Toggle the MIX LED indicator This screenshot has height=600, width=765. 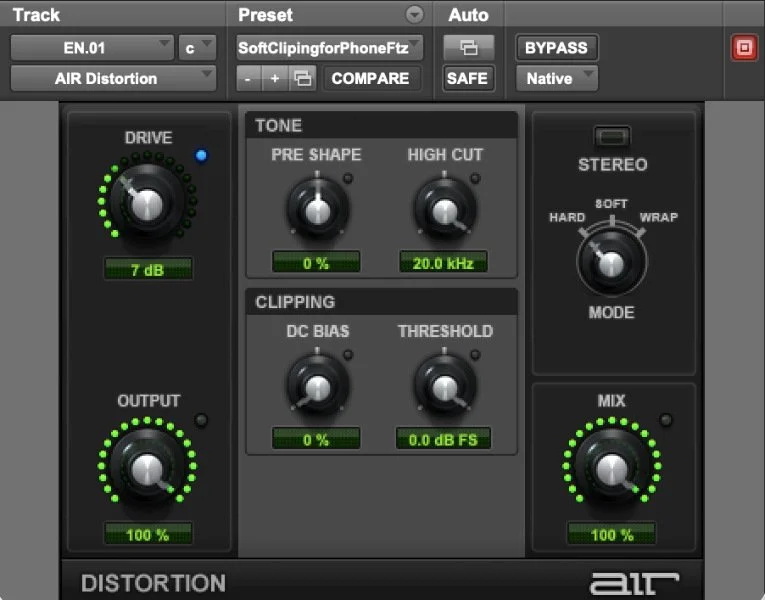tap(665, 420)
